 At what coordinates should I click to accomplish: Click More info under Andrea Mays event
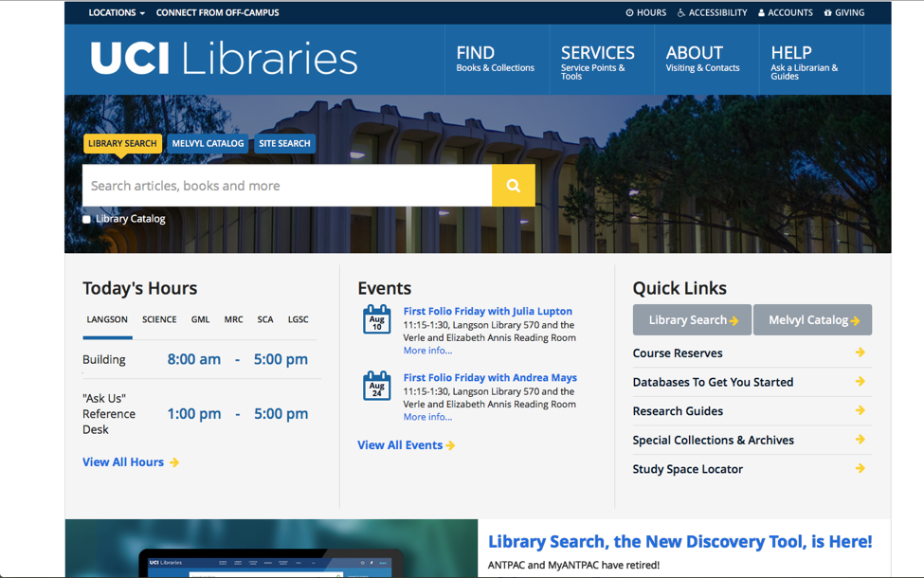click(427, 417)
